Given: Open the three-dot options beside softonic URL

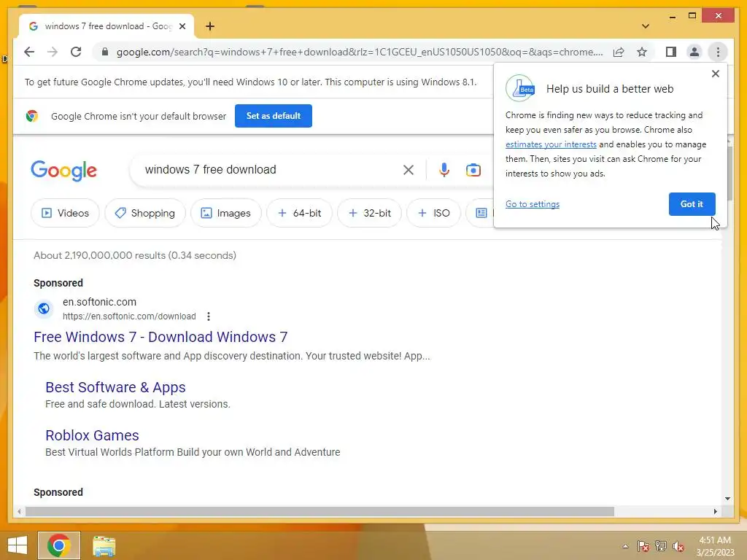Looking at the screenshot, I should 208,316.
